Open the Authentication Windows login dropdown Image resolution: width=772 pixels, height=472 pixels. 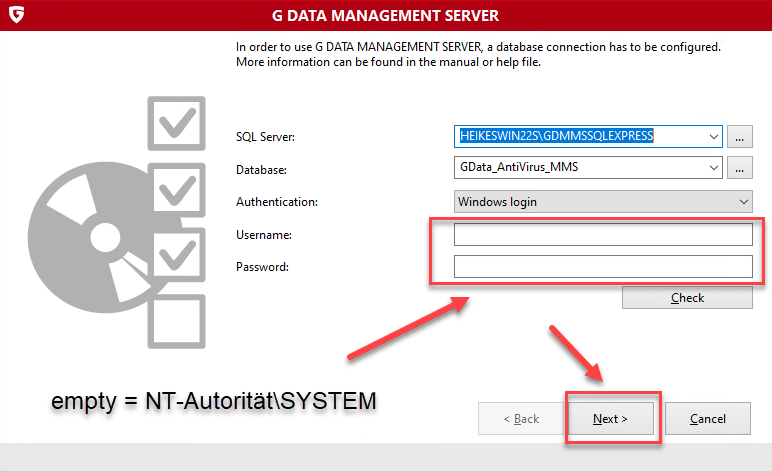[x=603, y=202]
